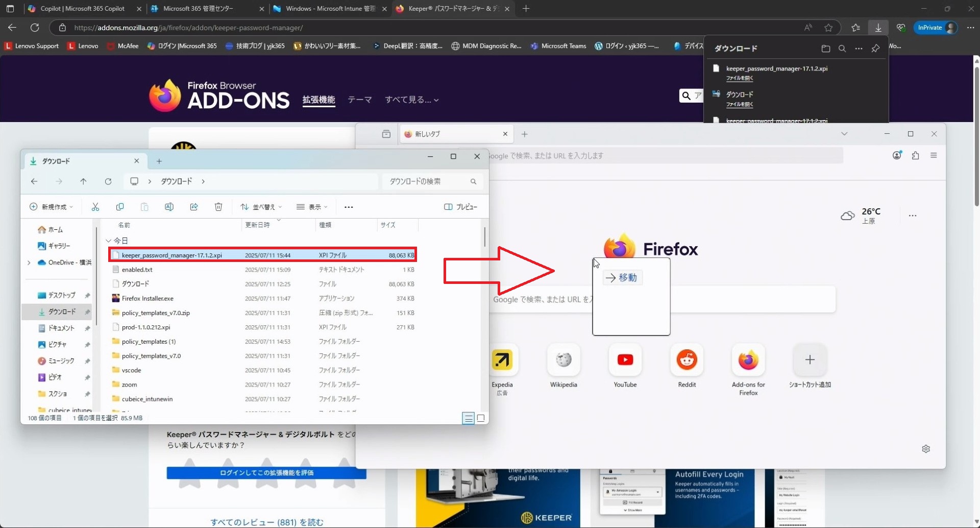The width and height of the screenshot is (980, 528).
Task: Open Firefox account profile icon
Action: click(897, 156)
